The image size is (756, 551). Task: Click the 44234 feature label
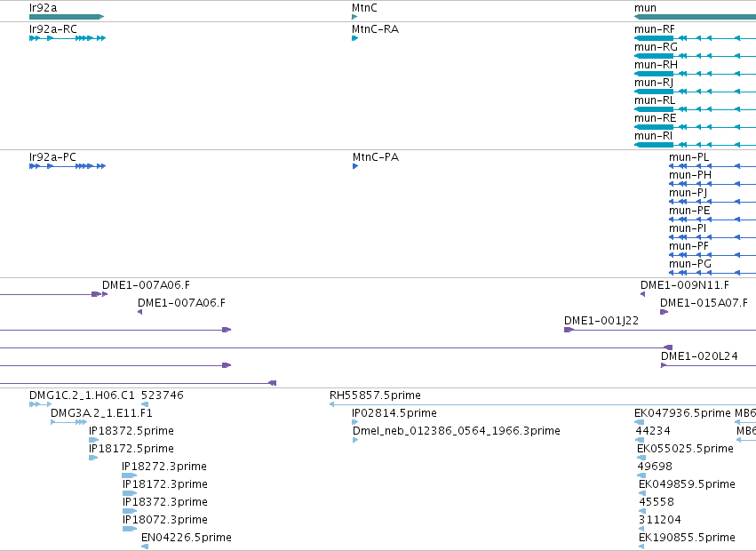point(653,431)
